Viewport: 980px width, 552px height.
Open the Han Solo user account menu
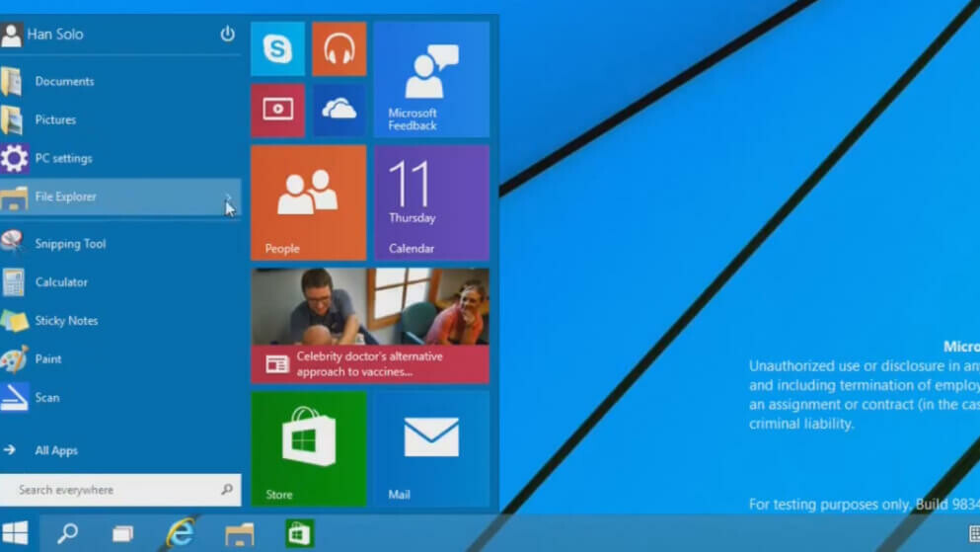pyautogui.click(x=42, y=35)
